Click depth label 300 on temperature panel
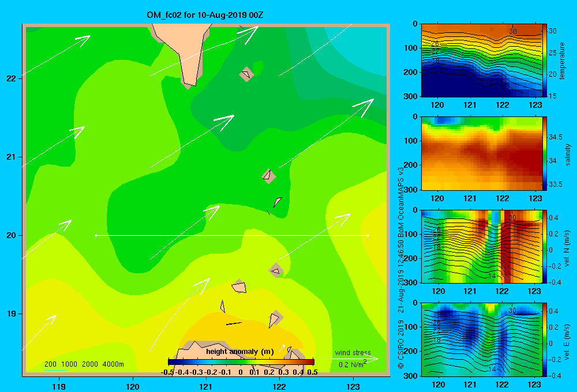Viewport: 577px width, 392px height. (411, 96)
